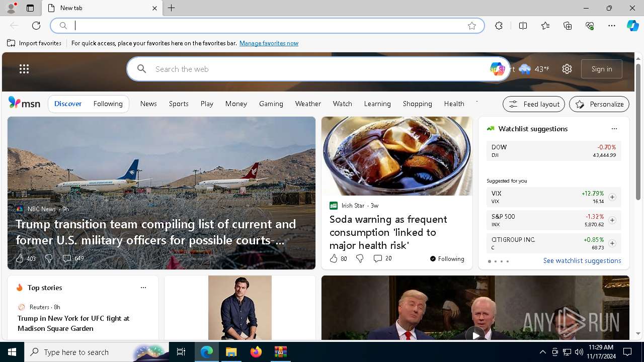The image size is (644, 362).
Task: Switch to the Following feed tab
Action: click(x=108, y=104)
